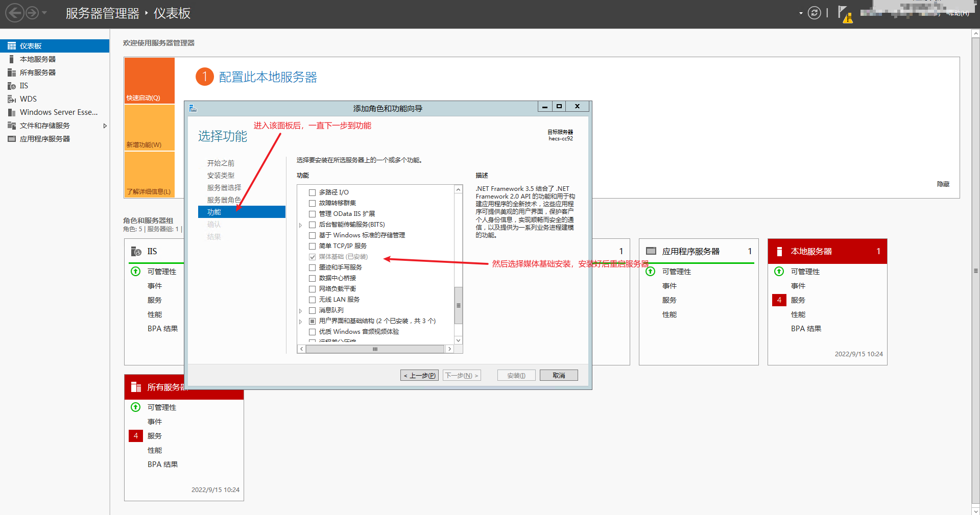Open the navigation history dropdown arrow
The width and height of the screenshot is (980, 515).
pos(44,13)
